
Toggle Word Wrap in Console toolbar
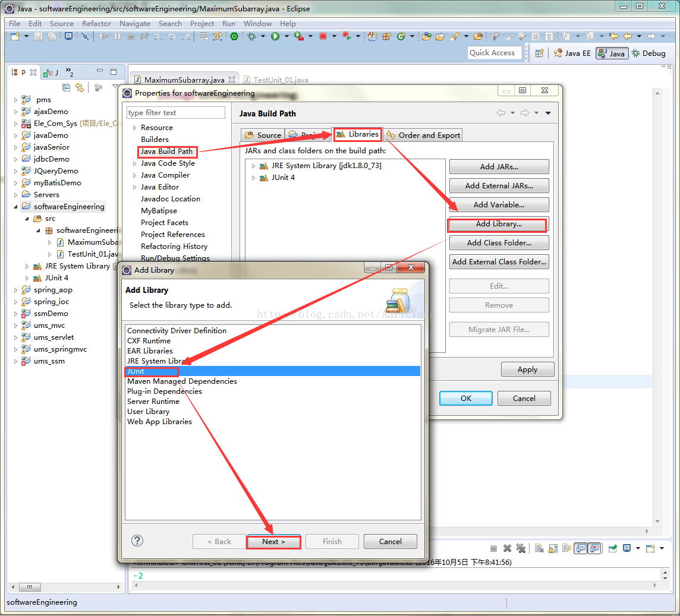click(x=567, y=548)
